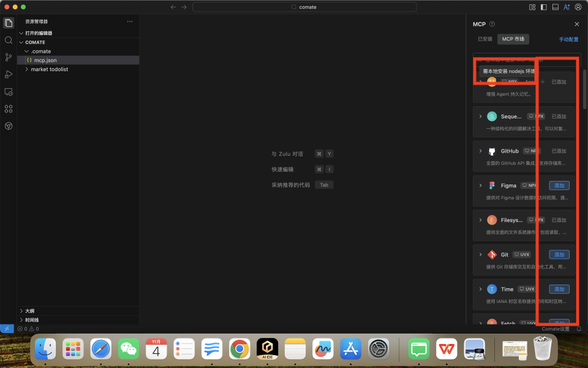This screenshot has height=368, width=588.
Task: Expand the GitHub MCP server entry
Action: coord(480,151)
